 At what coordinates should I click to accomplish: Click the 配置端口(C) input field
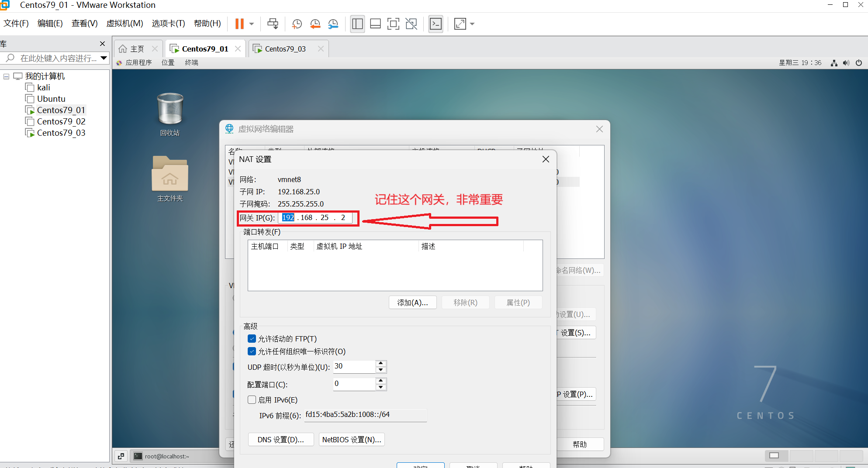coord(354,384)
